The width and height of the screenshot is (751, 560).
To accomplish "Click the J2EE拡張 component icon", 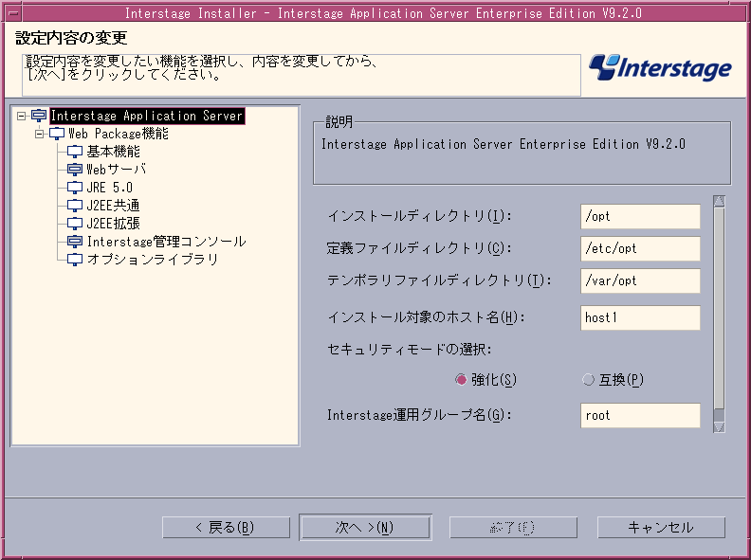I will pyautogui.click(x=75, y=224).
